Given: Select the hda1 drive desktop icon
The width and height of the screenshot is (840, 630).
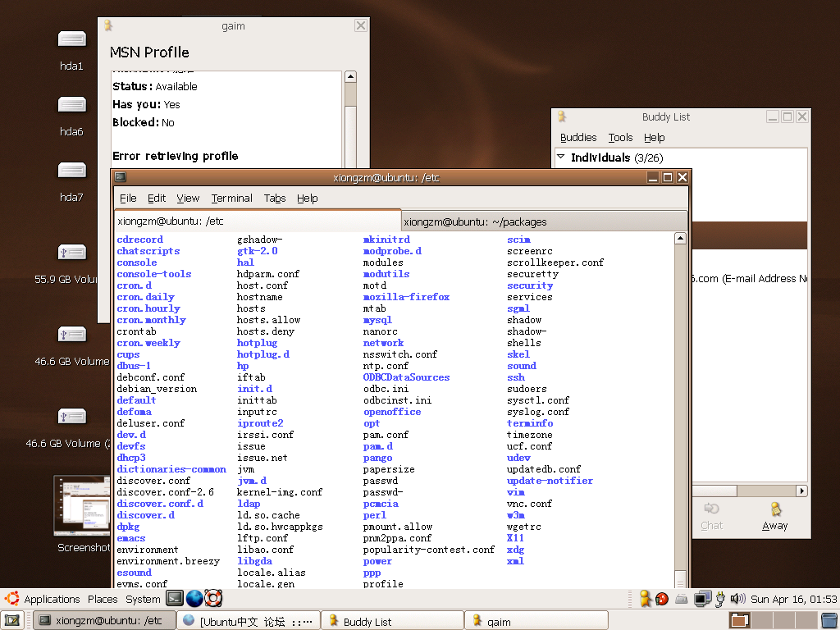Looking at the screenshot, I should 72,39.
